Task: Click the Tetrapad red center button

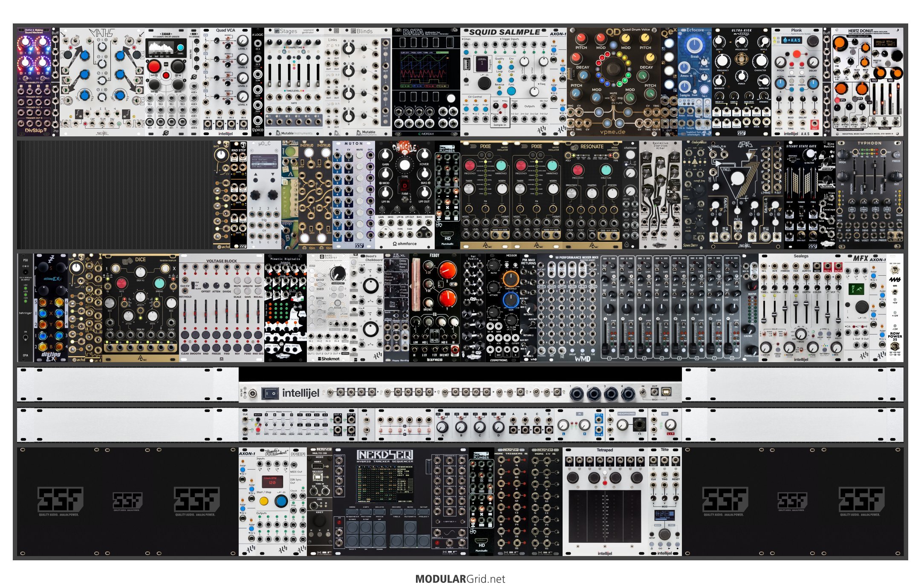Action: tap(604, 483)
